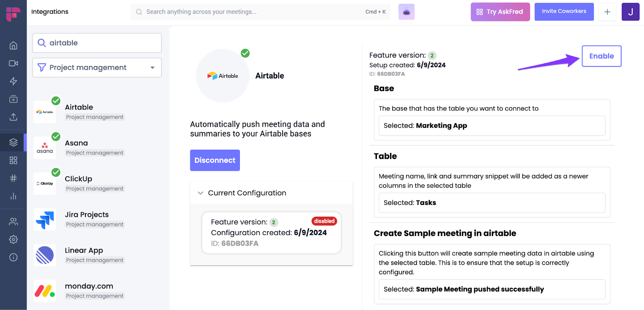Click the AskFred robot avatar icon
644x310 pixels.
click(x=407, y=12)
